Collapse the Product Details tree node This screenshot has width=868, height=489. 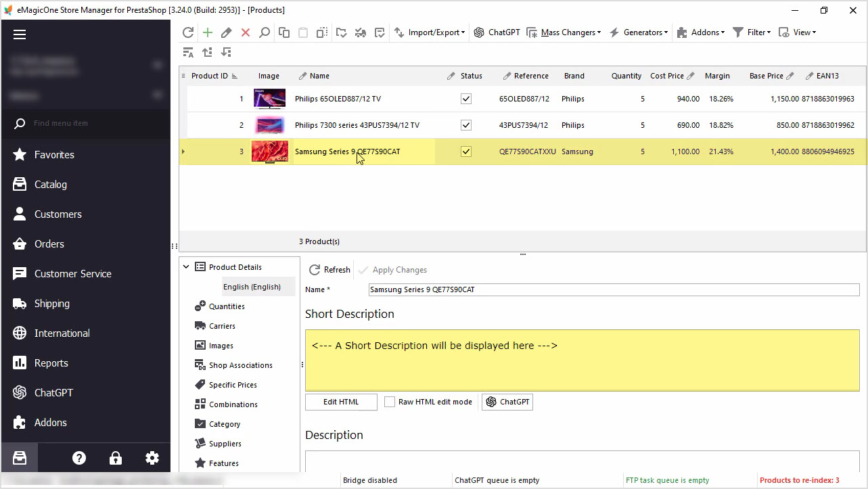point(186,267)
